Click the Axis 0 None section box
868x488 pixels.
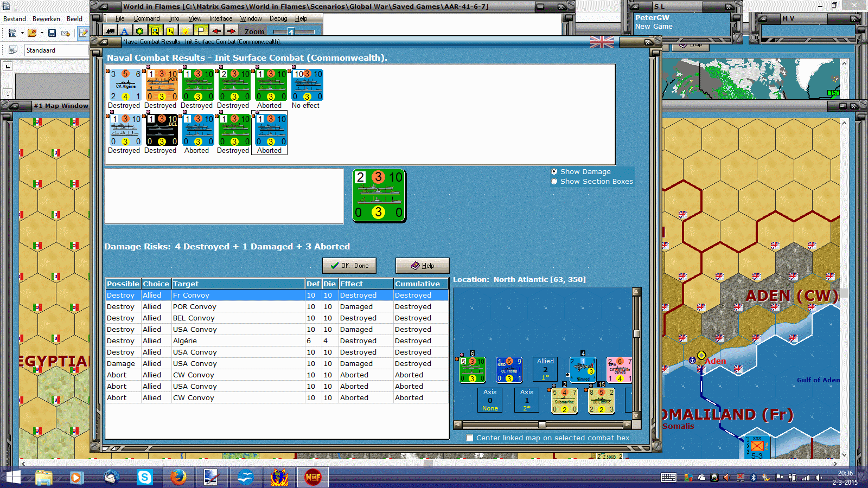490,400
